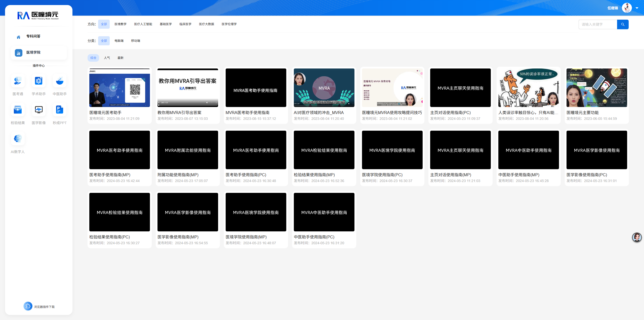Launch the 学术助手 plugin

pos(38,81)
